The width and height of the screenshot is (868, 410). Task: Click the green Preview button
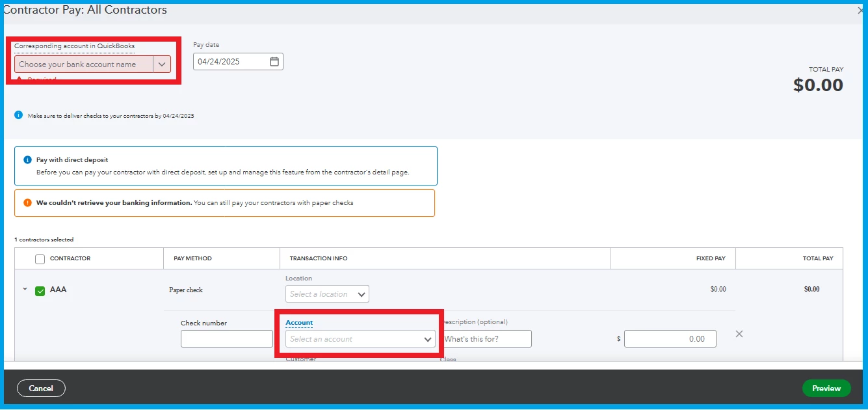pos(826,389)
